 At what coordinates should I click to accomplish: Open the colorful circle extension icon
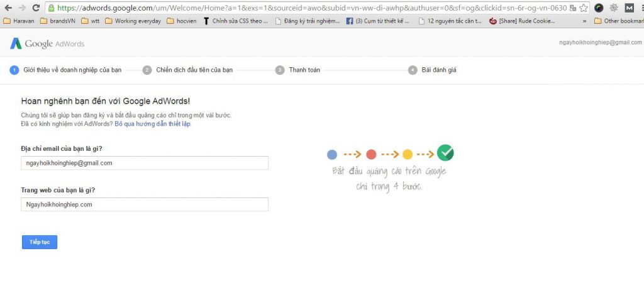coord(599,8)
